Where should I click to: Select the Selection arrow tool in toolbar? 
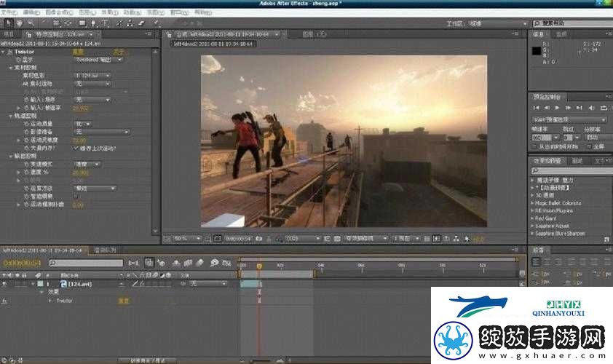point(8,23)
